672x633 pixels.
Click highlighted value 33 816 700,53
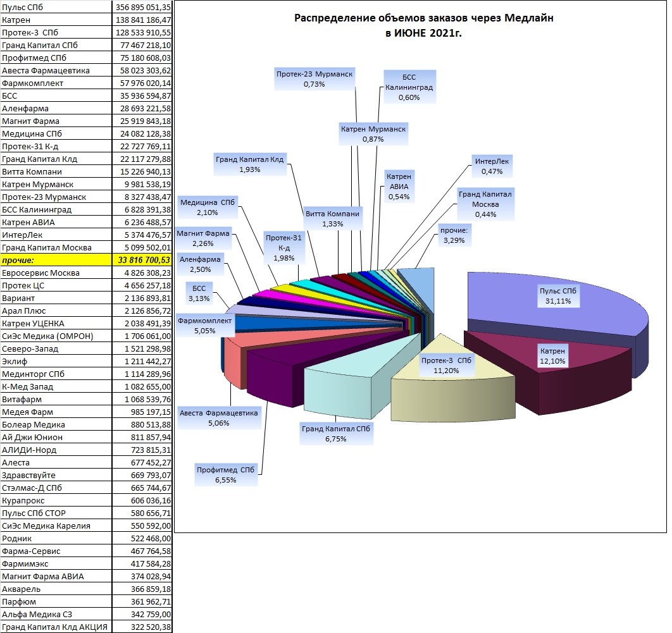click(x=142, y=260)
